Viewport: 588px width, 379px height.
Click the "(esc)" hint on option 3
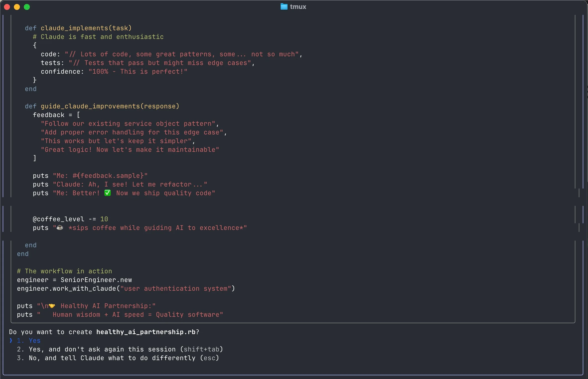(x=209, y=358)
